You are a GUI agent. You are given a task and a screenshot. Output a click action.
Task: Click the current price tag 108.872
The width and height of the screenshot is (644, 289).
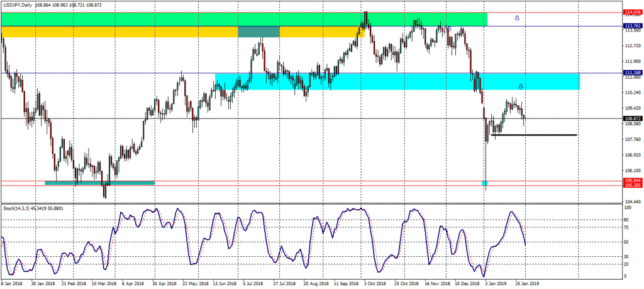point(632,118)
